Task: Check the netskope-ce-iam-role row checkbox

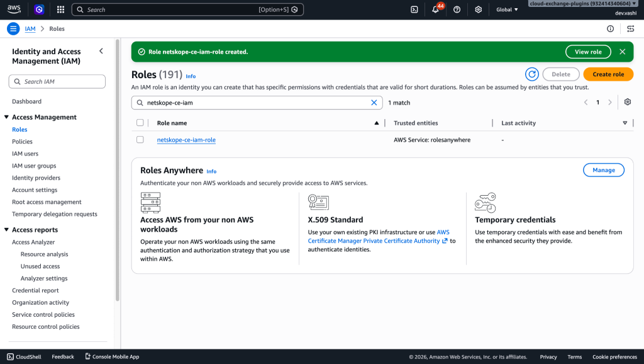Action: pyautogui.click(x=140, y=139)
